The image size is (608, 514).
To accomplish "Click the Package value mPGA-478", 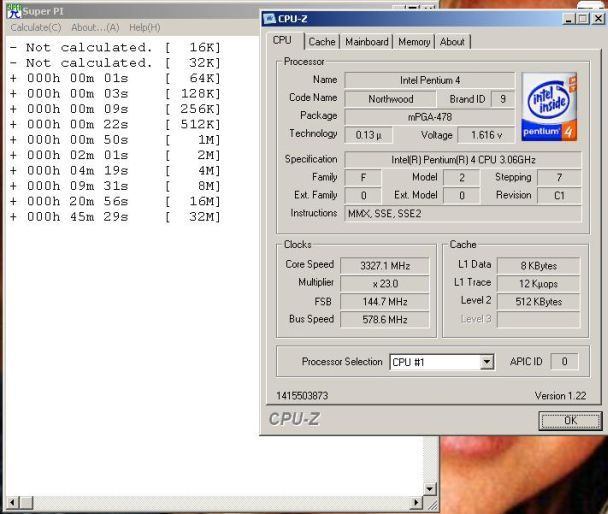I will pos(430,117).
